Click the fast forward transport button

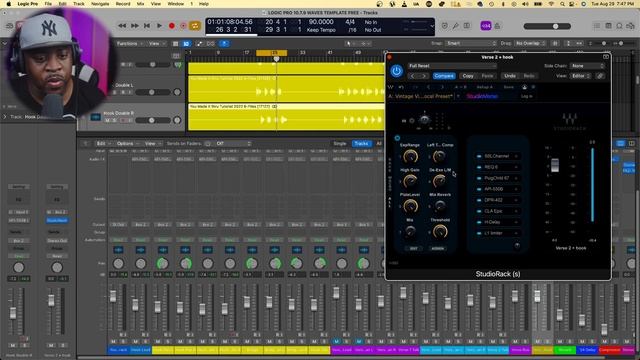(135, 26)
